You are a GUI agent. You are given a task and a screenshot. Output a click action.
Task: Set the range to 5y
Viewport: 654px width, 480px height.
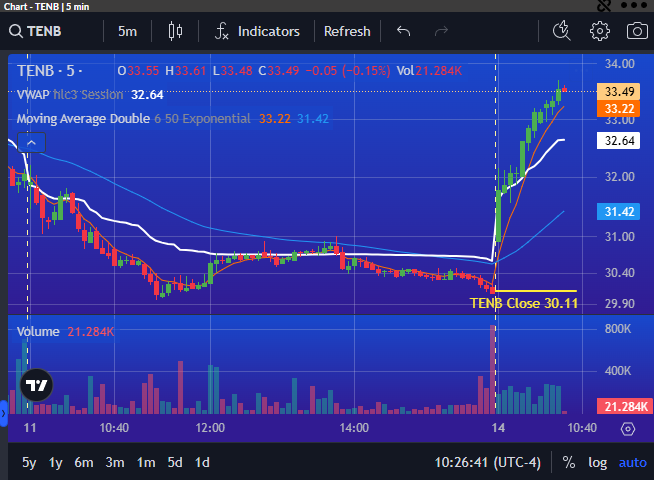coord(29,462)
